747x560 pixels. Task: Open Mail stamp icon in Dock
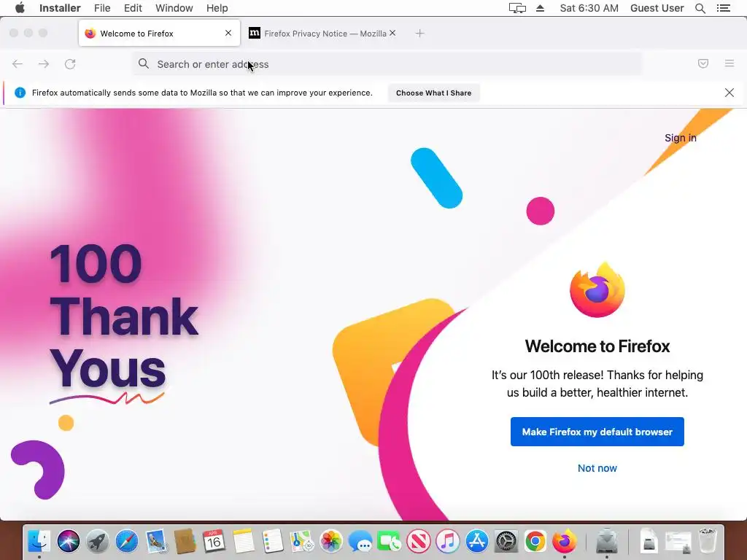click(156, 541)
